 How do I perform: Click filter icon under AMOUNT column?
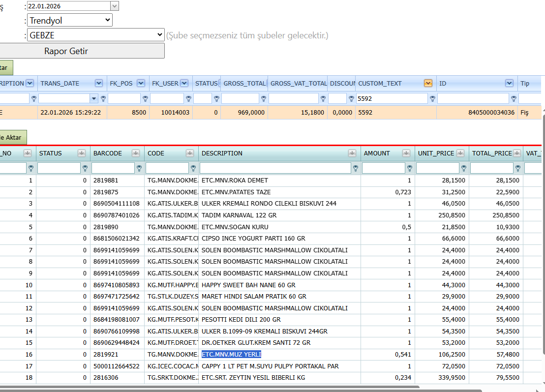tap(410, 168)
